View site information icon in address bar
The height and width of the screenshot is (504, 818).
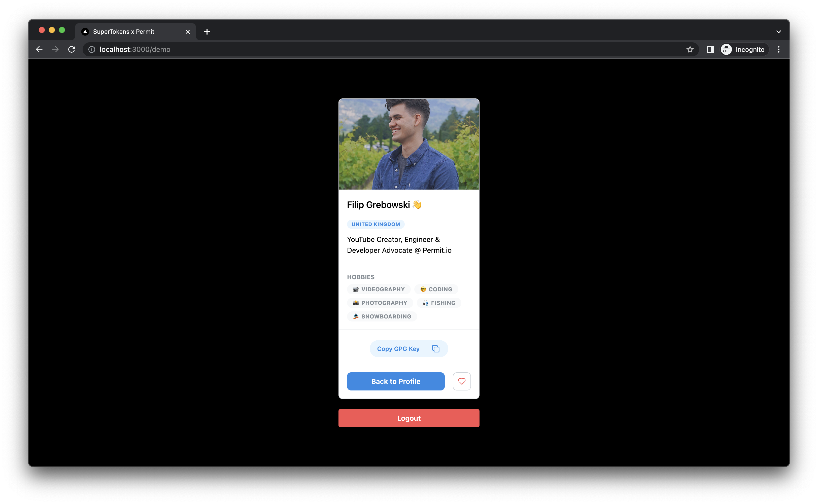pos(92,49)
